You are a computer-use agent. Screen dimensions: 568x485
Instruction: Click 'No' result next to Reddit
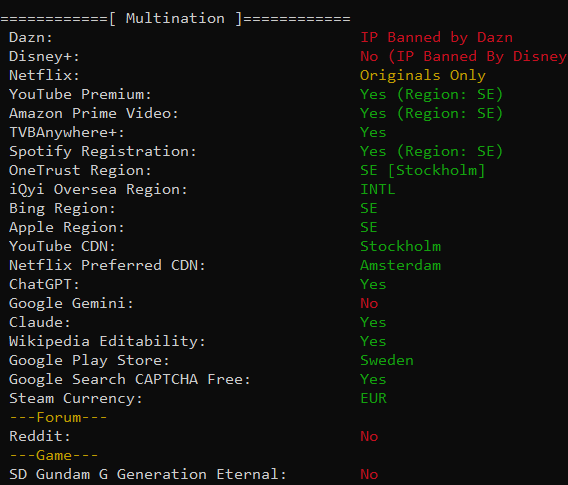pos(369,436)
